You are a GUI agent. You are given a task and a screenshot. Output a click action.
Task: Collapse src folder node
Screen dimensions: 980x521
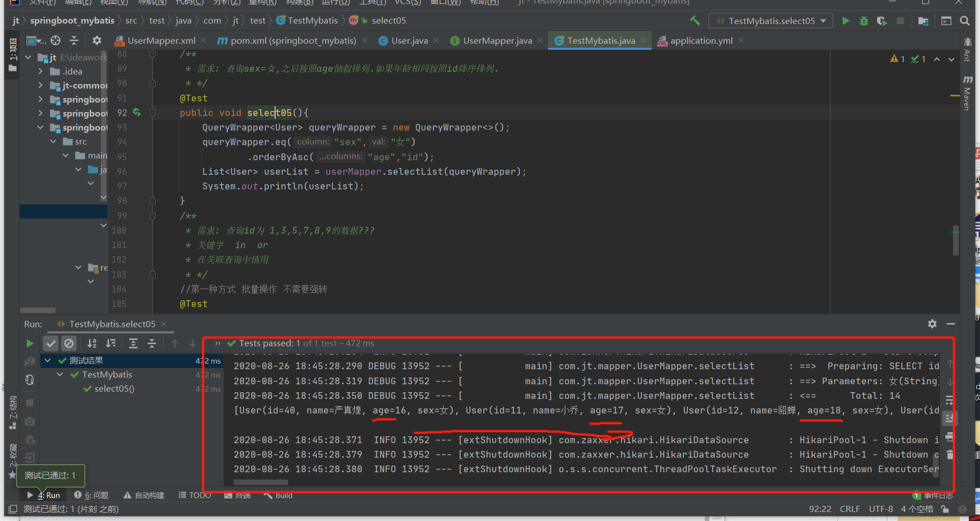pos(53,141)
